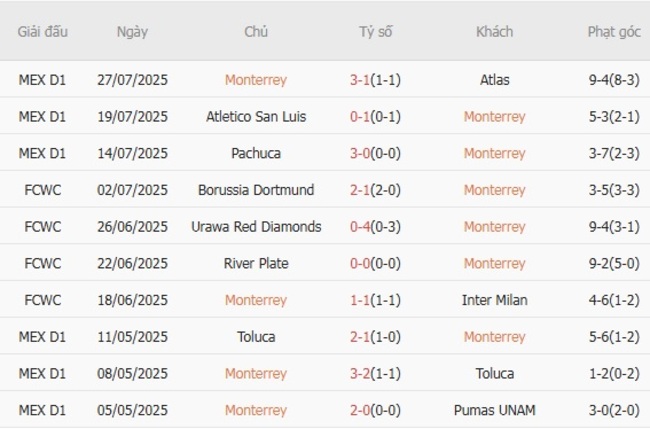This screenshot has width=650, height=429.
Task: Select the Phạt góc column header
Action: pos(614,32)
